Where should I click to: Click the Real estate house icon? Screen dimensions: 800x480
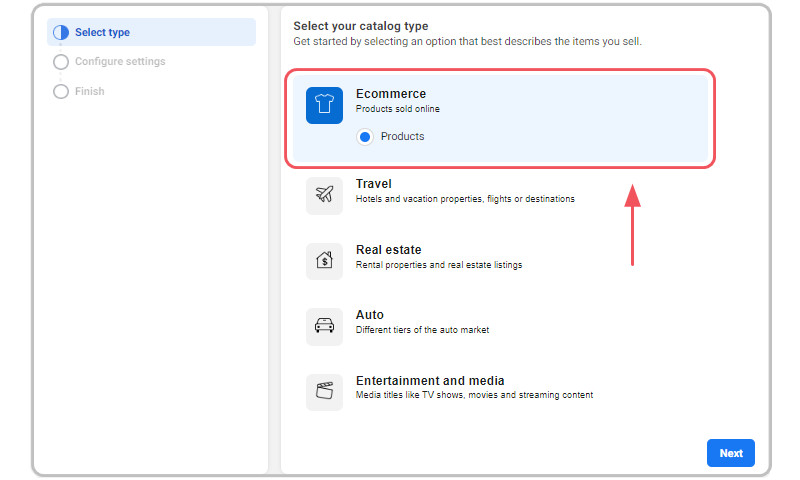(324, 261)
